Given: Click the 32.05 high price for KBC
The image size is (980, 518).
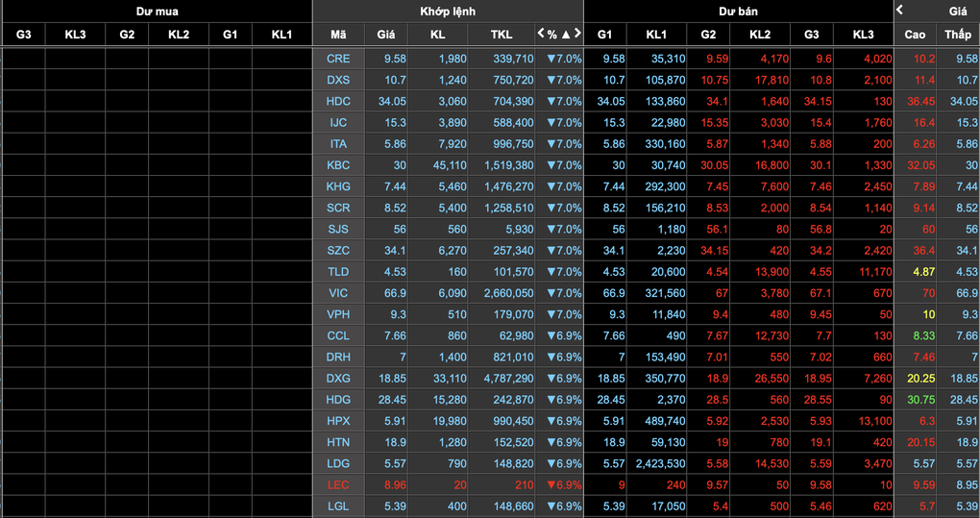Looking at the screenshot, I should (920, 165).
